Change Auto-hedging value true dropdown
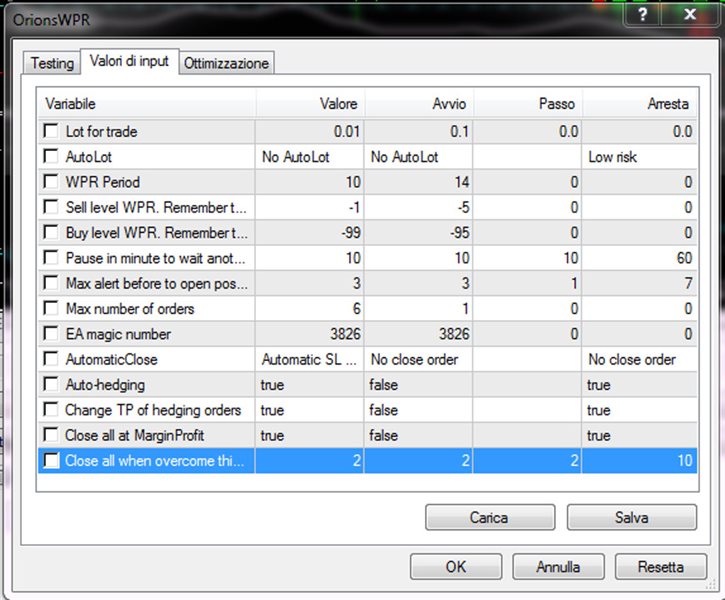Image resolution: width=725 pixels, height=600 pixels. (x=309, y=385)
